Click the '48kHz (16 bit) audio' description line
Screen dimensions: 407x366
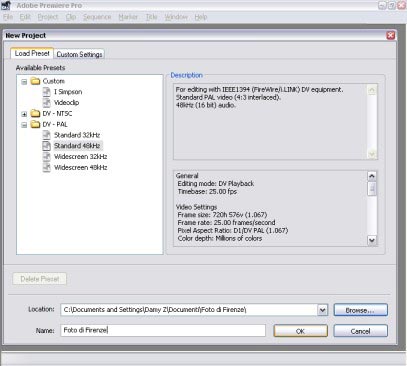pyautogui.click(x=206, y=105)
